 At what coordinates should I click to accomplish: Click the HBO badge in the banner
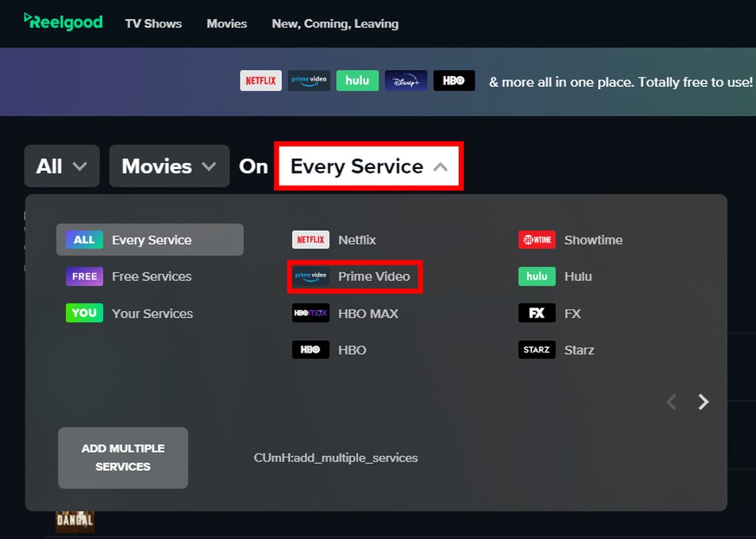click(x=454, y=80)
